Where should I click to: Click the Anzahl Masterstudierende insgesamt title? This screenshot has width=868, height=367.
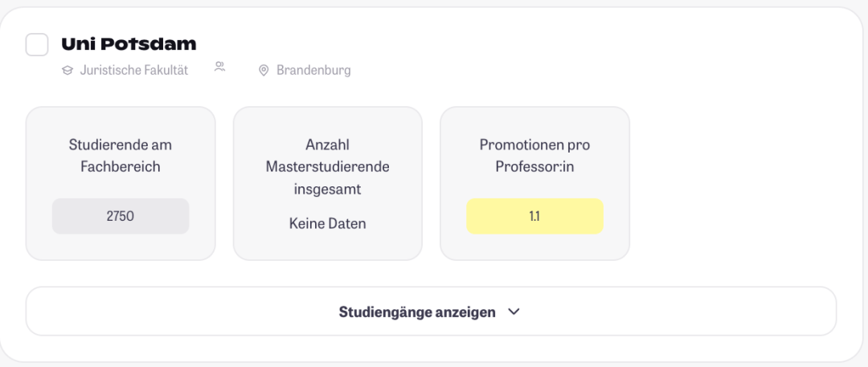click(x=328, y=166)
